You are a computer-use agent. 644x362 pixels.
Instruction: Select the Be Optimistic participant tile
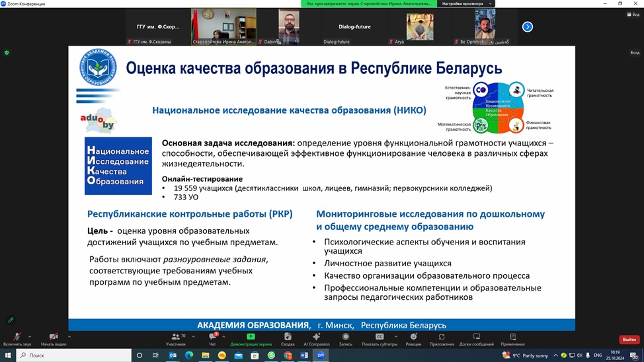[x=485, y=26]
